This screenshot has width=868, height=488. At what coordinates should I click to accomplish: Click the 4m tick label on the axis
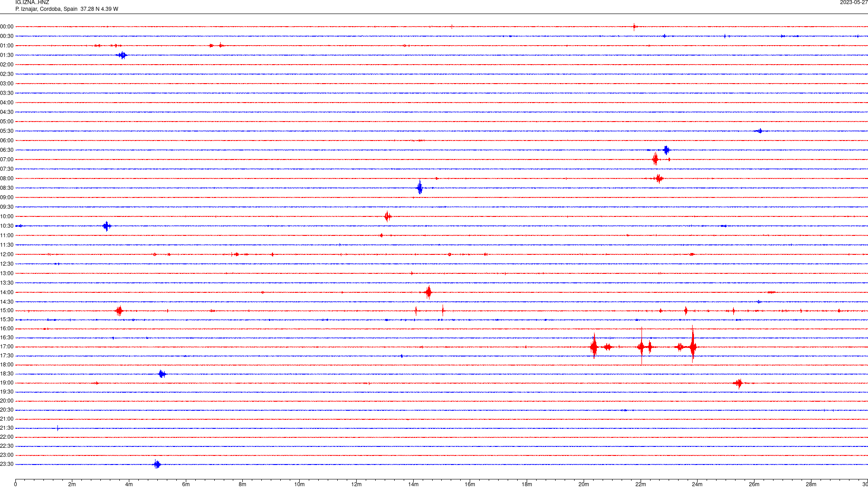129,484
